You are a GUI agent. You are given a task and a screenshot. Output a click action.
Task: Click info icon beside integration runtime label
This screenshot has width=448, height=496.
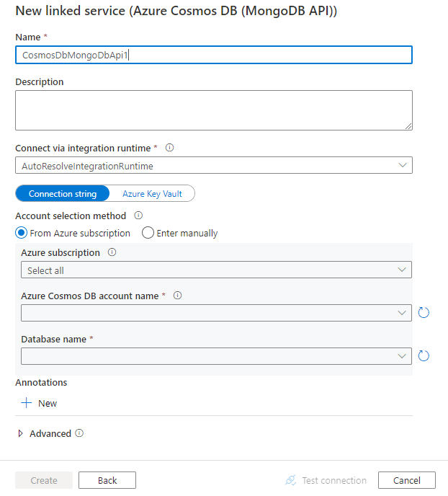(170, 148)
